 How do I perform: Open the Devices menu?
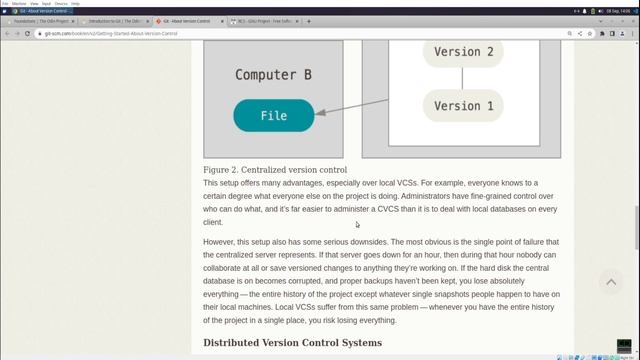61,4
